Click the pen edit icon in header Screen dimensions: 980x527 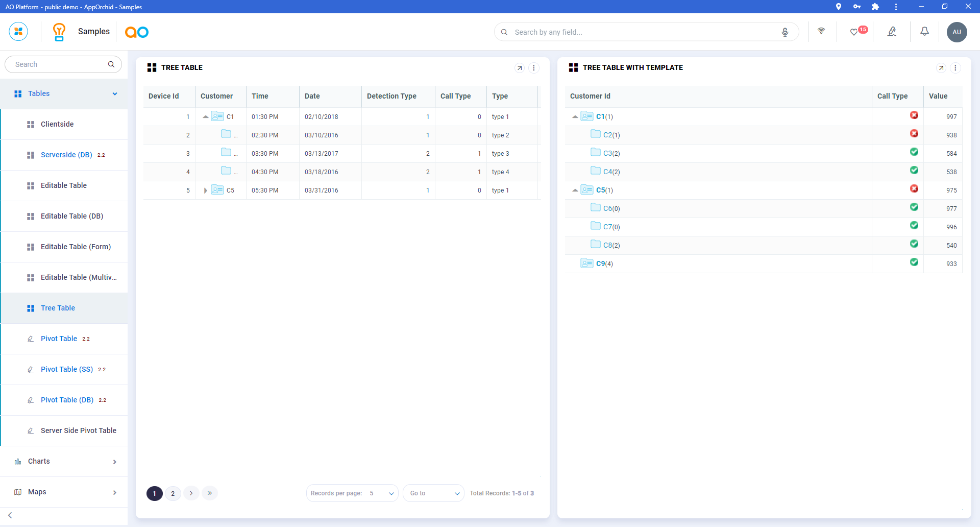892,32
